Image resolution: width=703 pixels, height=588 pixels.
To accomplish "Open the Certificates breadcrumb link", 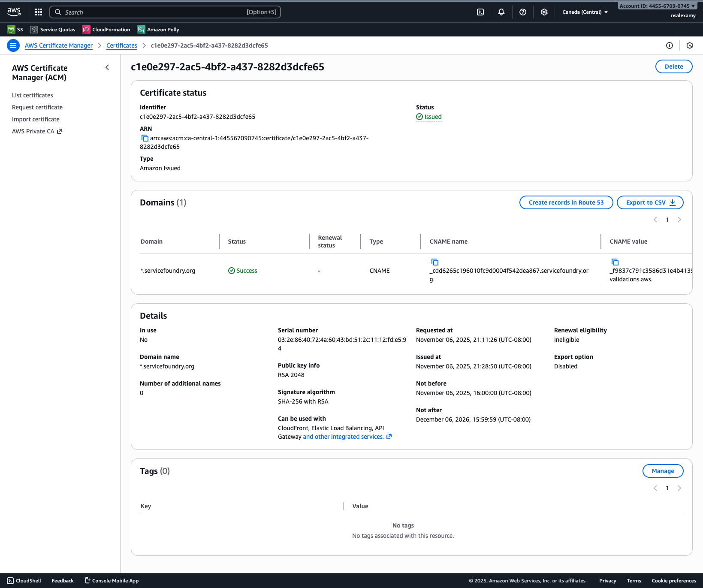I will (121, 45).
